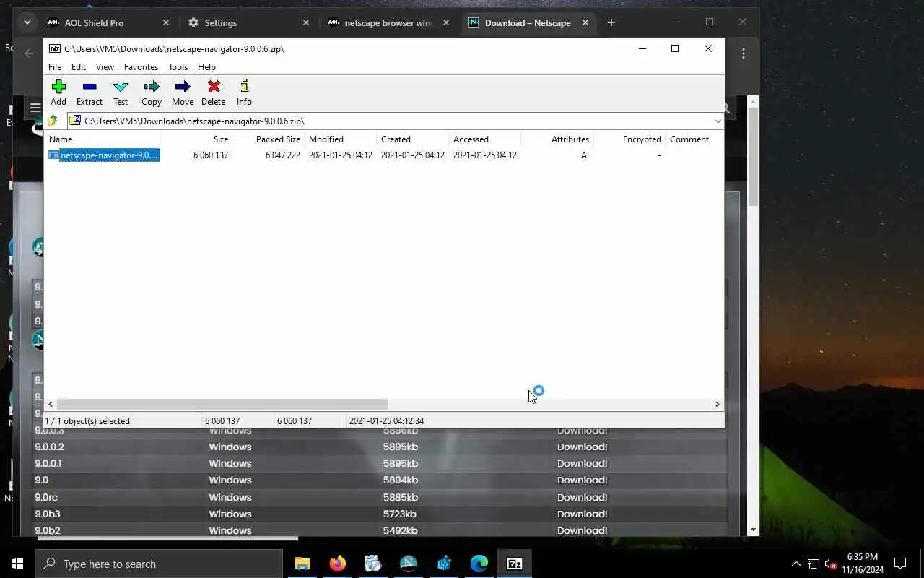Image resolution: width=924 pixels, height=578 pixels.
Task: Open the notification center icon
Action: click(x=900, y=564)
